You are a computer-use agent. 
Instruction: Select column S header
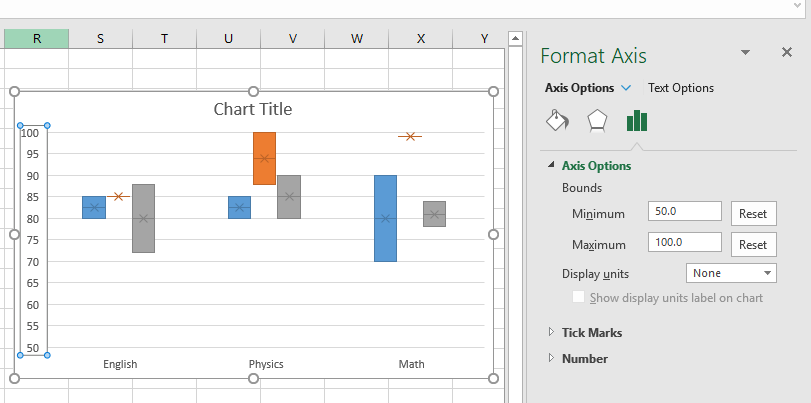(100, 39)
